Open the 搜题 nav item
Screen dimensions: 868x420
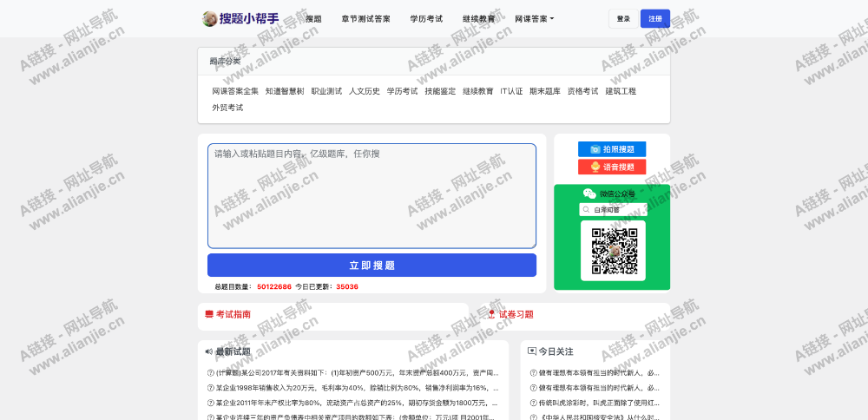tap(314, 19)
